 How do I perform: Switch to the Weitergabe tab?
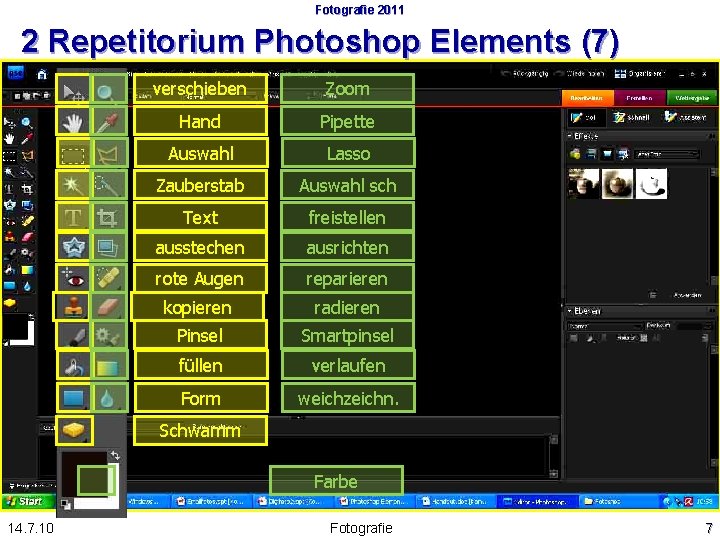tap(692, 98)
